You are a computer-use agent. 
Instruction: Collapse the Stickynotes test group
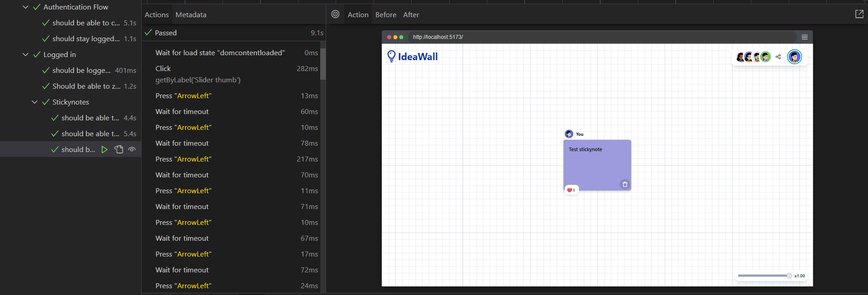pyautogui.click(x=35, y=102)
